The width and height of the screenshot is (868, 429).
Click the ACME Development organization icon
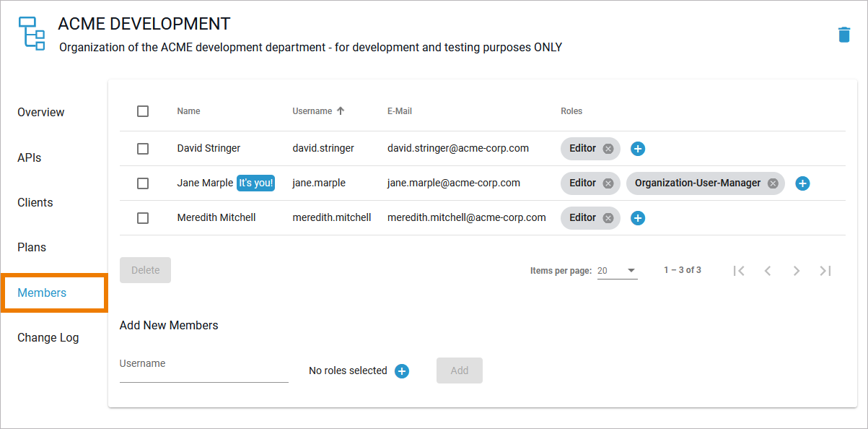point(31,33)
